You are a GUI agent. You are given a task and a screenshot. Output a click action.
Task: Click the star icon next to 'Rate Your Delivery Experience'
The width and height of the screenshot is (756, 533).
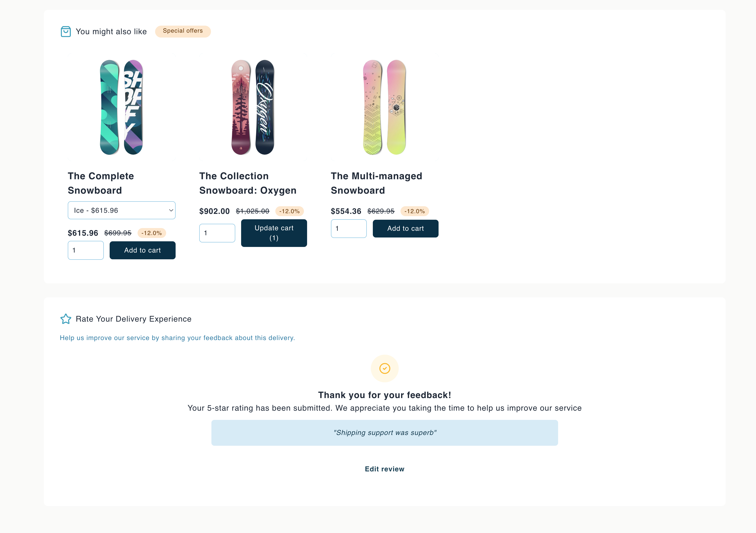coord(66,319)
